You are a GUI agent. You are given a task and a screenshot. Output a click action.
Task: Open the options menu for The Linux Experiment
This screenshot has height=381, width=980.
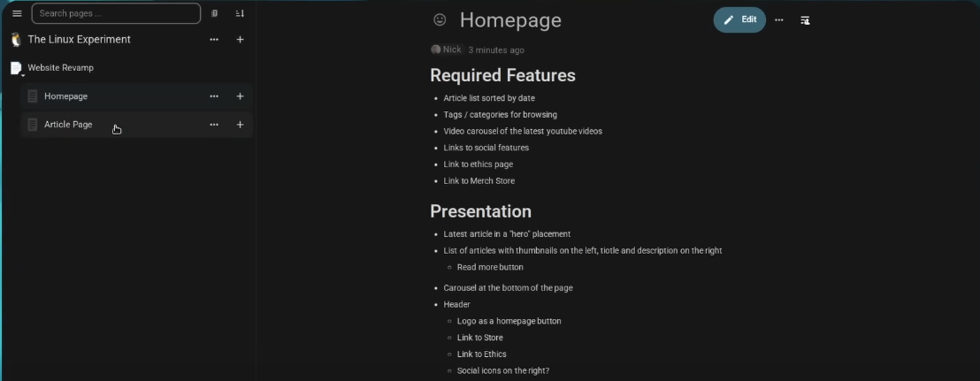(x=214, y=40)
